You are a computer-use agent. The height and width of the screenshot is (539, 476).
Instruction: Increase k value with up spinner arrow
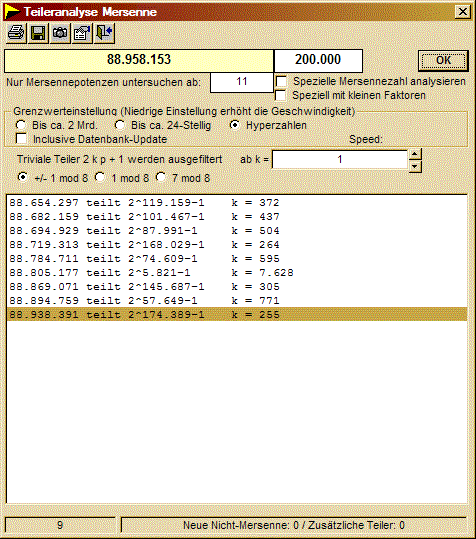click(415, 154)
